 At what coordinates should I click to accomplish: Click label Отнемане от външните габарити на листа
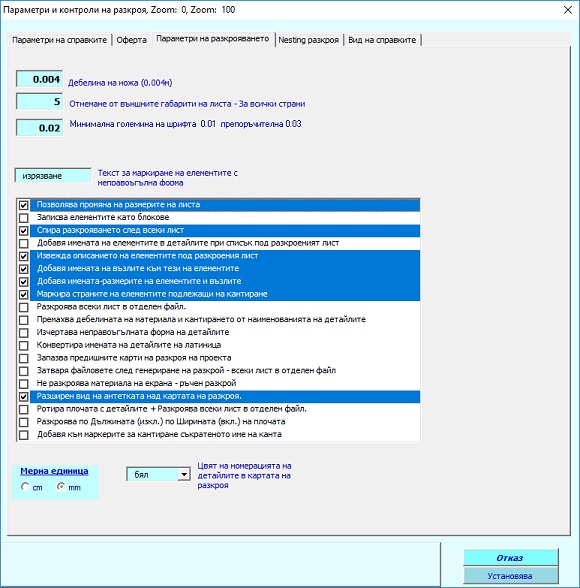click(x=187, y=104)
